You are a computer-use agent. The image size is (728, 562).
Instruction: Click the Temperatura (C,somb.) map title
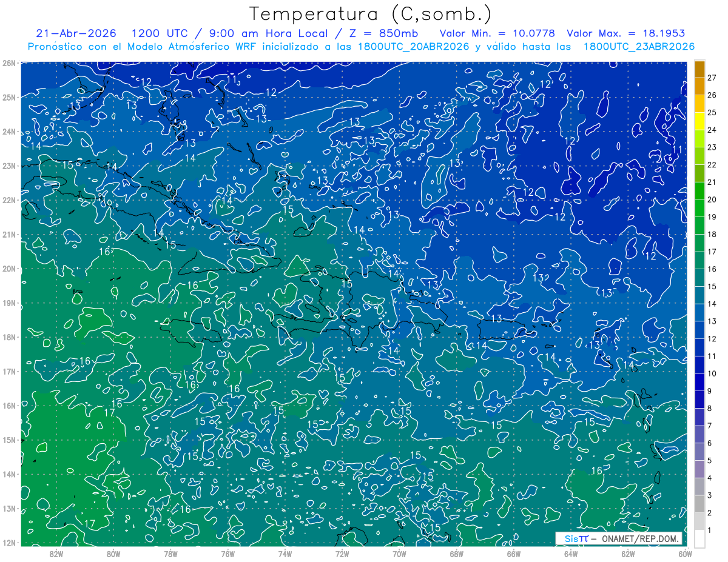click(x=370, y=14)
